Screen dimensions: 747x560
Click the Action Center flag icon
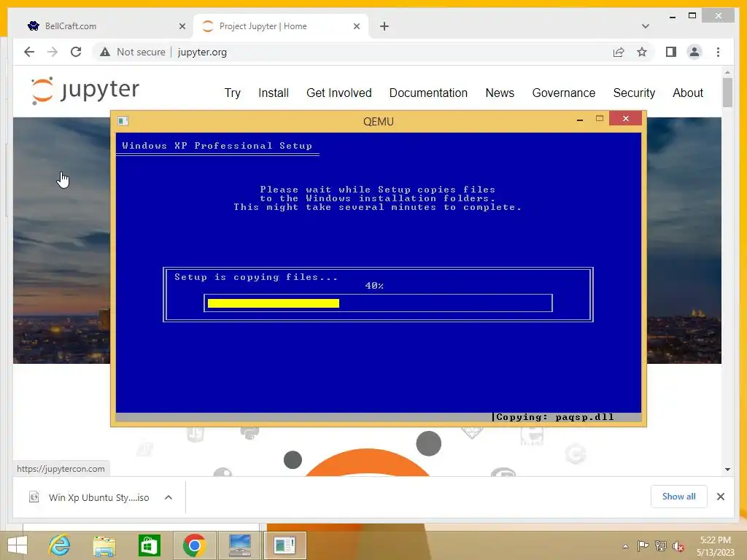(x=643, y=545)
